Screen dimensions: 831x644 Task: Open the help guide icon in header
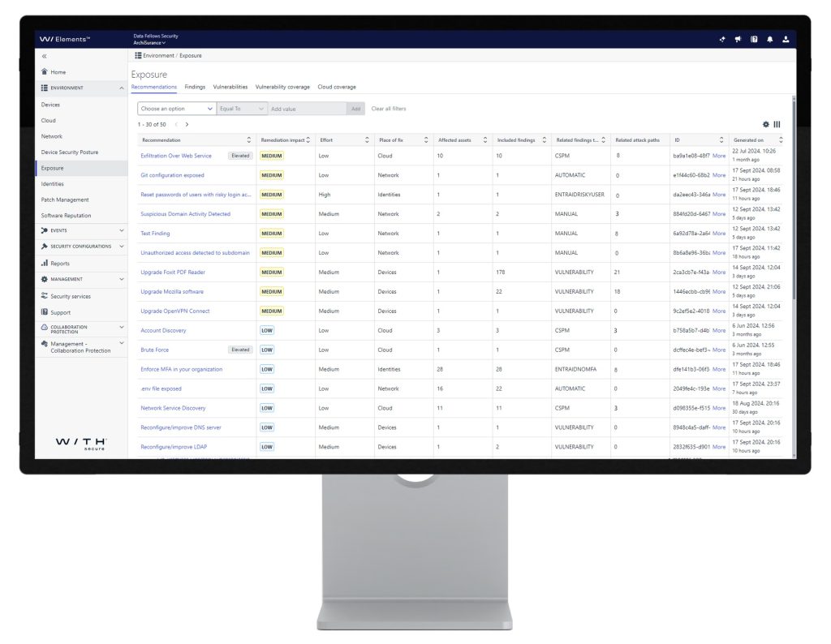[x=753, y=40]
